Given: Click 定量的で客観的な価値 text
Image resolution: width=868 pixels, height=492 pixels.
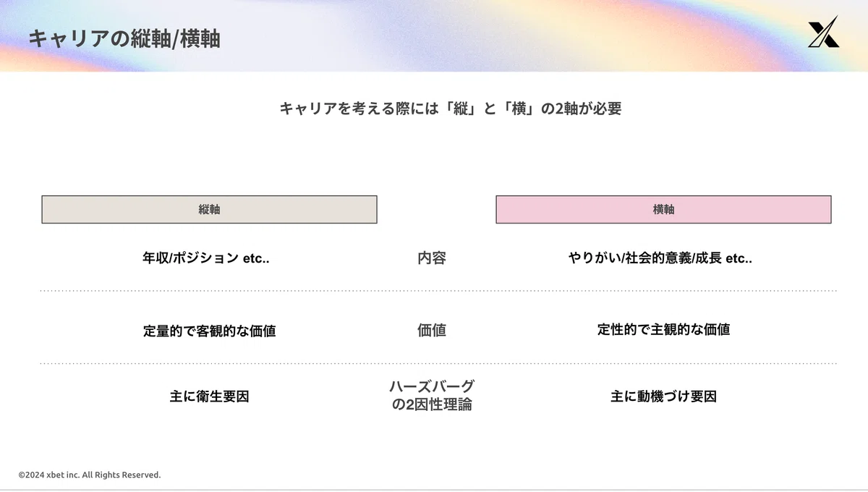Looking at the screenshot, I should 209,331.
